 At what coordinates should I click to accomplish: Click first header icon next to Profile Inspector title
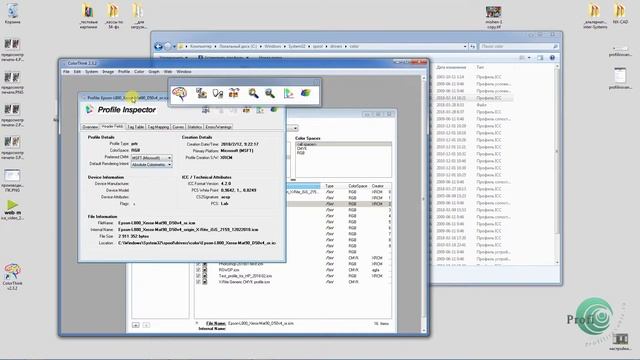(206, 110)
